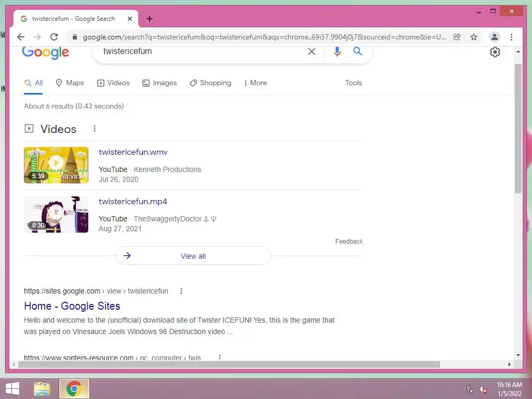Viewport: 532px width, 399px height.
Task: Click the forward navigation arrow
Action: point(37,37)
